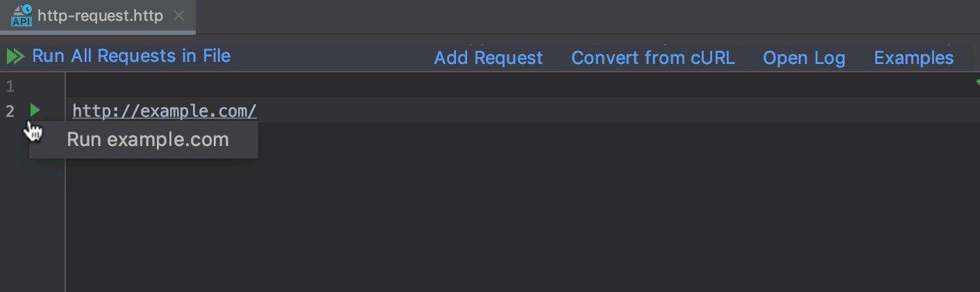
Task: Open Convert from cURL
Action: pos(652,58)
